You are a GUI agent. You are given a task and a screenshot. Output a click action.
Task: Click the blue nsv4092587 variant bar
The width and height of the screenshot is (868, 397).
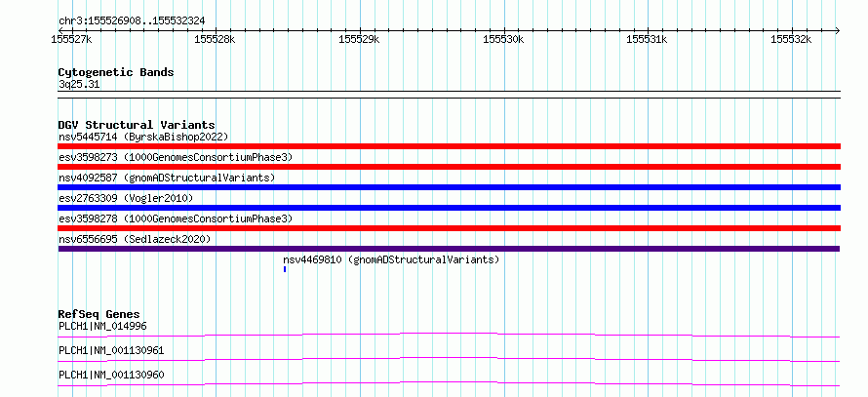coord(449,187)
